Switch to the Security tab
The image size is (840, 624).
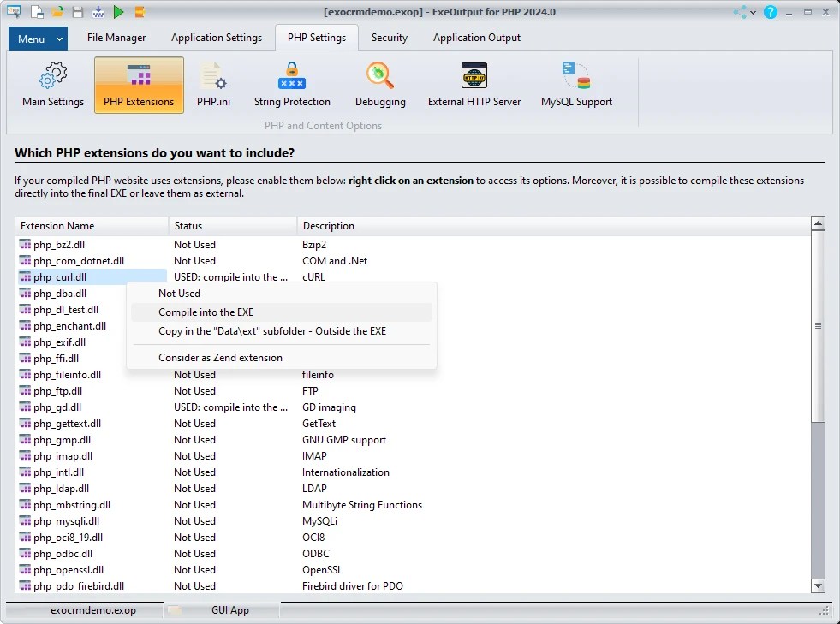390,38
